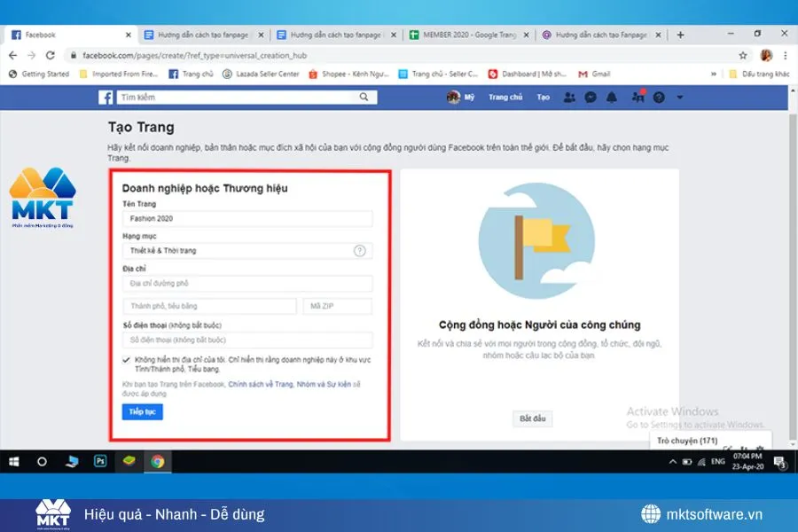Open the Facebook account dropdown arrow

pyautogui.click(x=680, y=98)
